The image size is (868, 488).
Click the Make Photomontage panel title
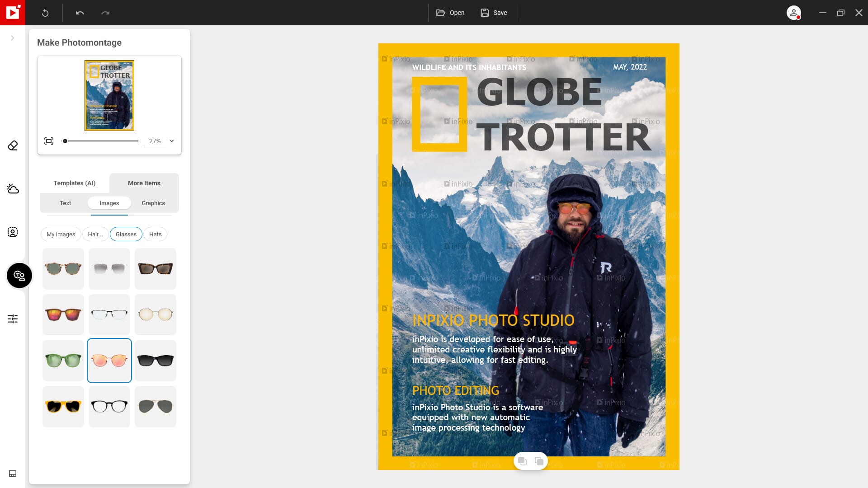tap(79, 42)
